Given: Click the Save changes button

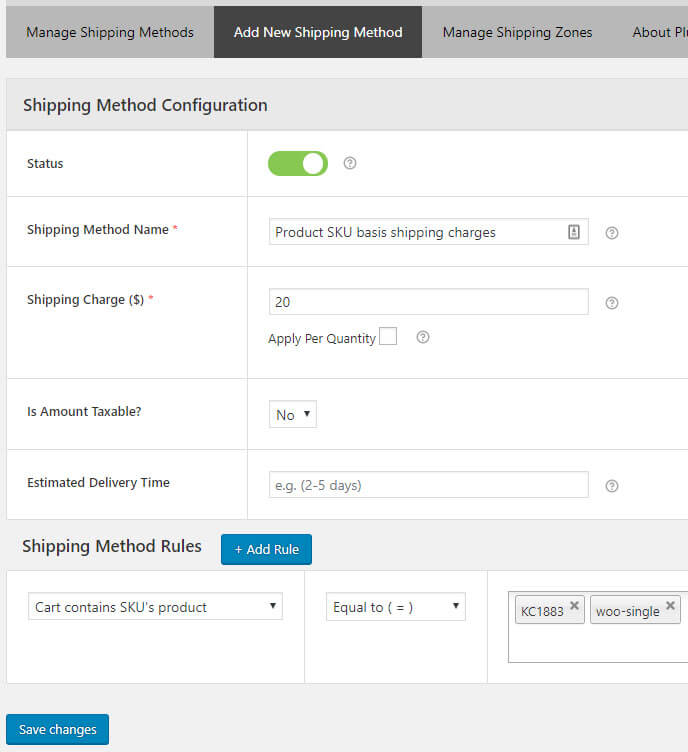Looking at the screenshot, I should pyautogui.click(x=57, y=729).
